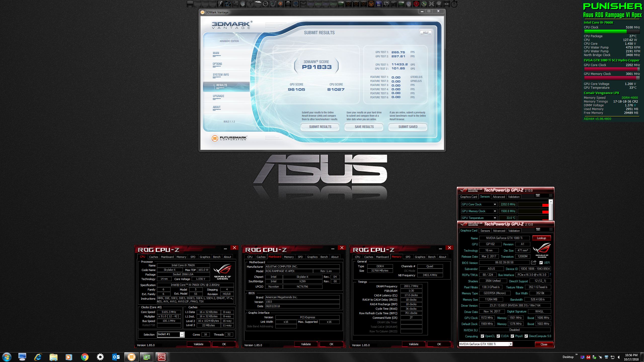Click the GPU-Z sensors scrollbar up arrow
This screenshot has width=644, height=362.
click(551, 202)
